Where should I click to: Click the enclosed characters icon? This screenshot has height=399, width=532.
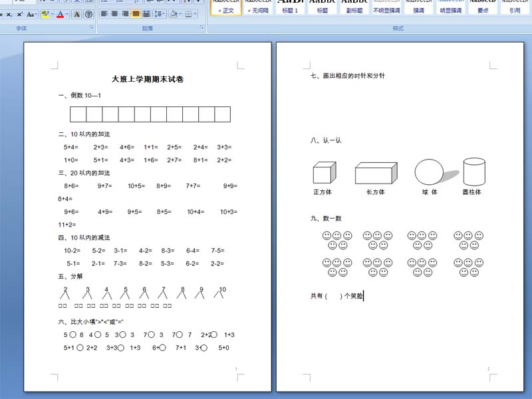pos(88,14)
